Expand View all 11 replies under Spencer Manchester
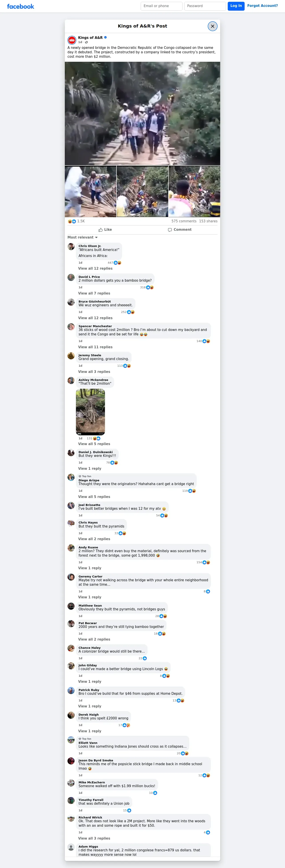Image resolution: width=285 pixels, height=868 pixels. pos(95,347)
